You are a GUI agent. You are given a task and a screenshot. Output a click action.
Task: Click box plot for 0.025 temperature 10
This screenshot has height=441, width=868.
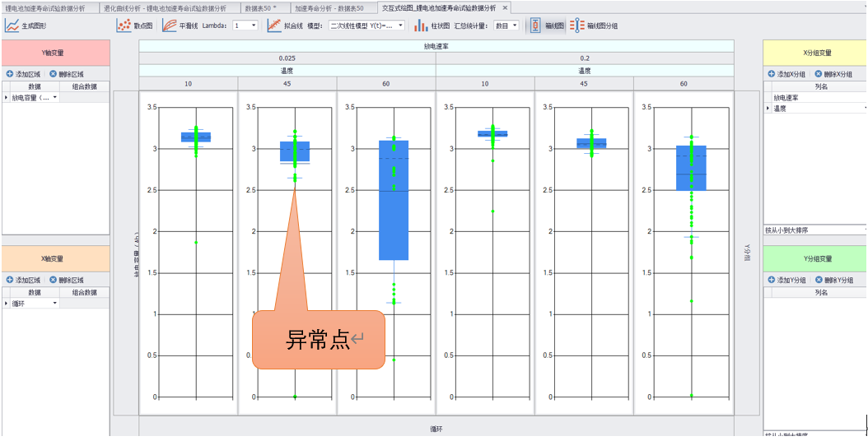tap(196, 137)
